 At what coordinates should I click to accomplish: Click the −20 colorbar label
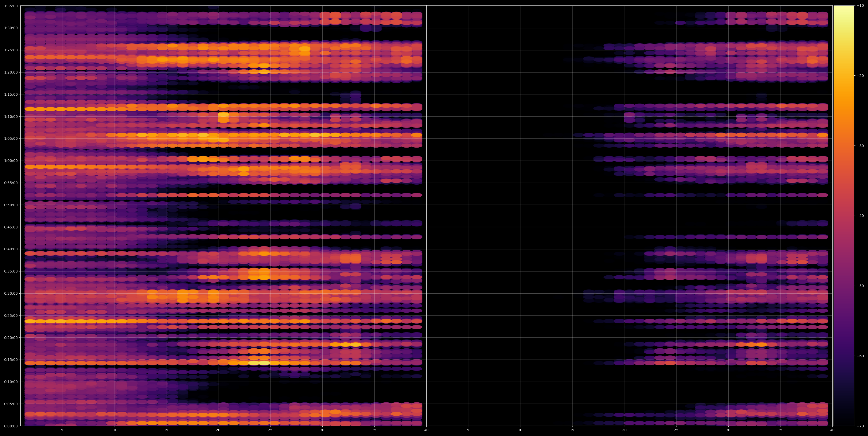860,76
